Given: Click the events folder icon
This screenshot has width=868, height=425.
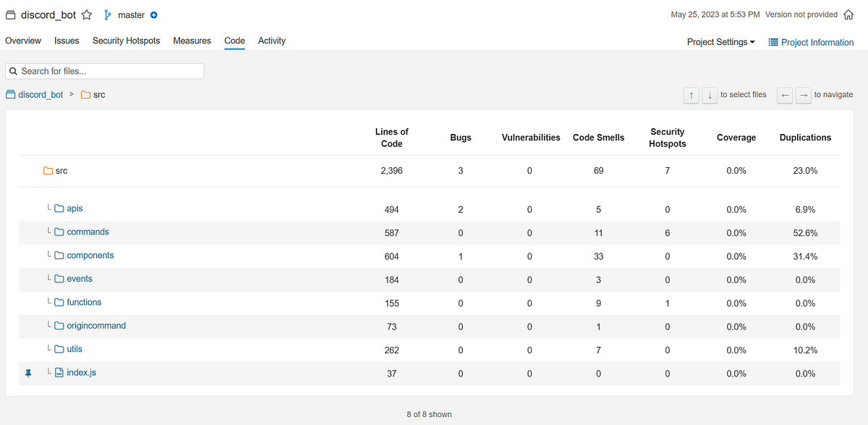Looking at the screenshot, I should click(x=59, y=279).
